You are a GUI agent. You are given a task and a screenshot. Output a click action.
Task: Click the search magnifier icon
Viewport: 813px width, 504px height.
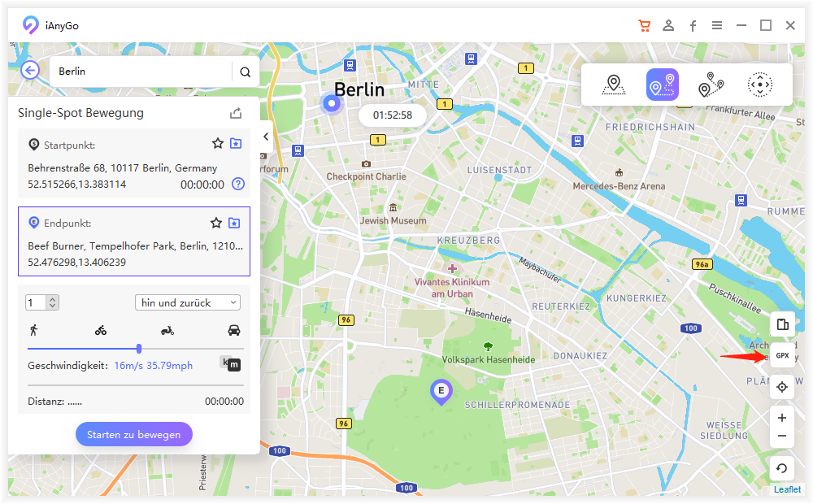246,72
